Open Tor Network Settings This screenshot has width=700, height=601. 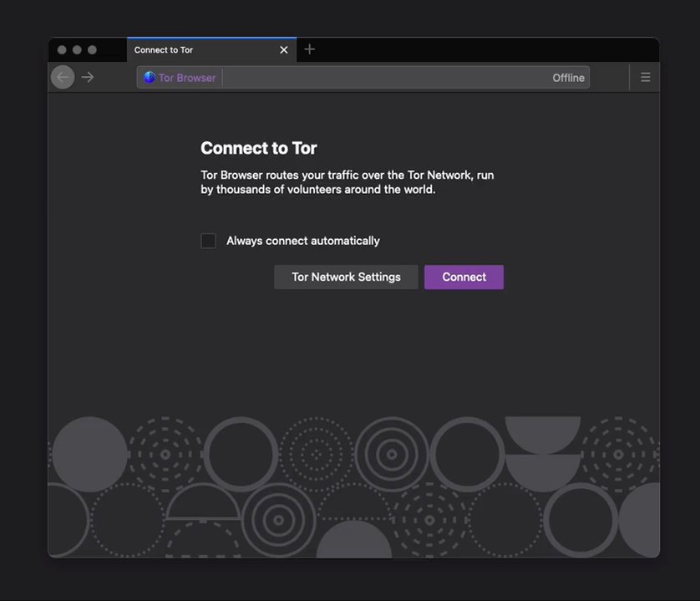point(346,277)
